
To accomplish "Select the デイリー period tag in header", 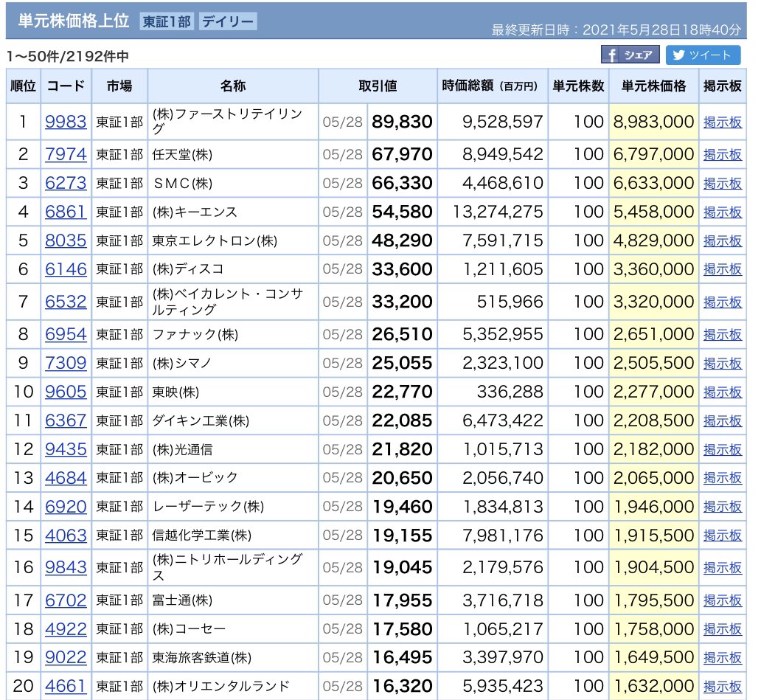I will pyautogui.click(x=228, y=21).
